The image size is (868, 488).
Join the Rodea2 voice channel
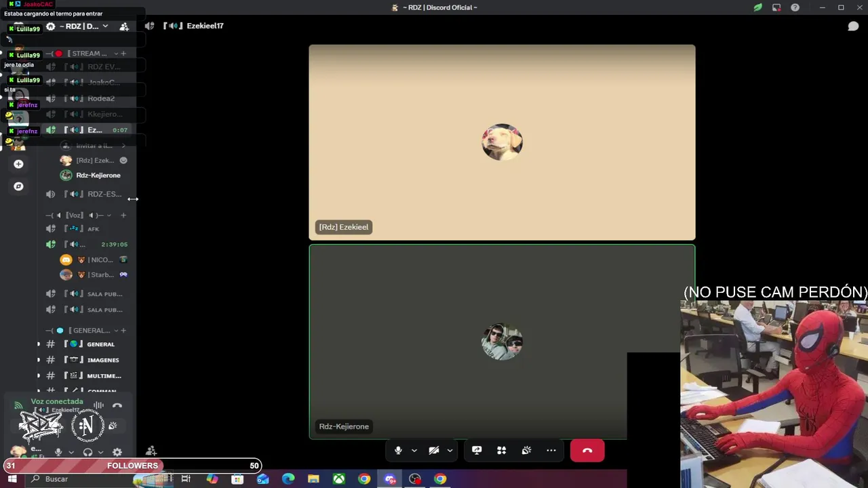pyautogui.click(x=88, y=98)
